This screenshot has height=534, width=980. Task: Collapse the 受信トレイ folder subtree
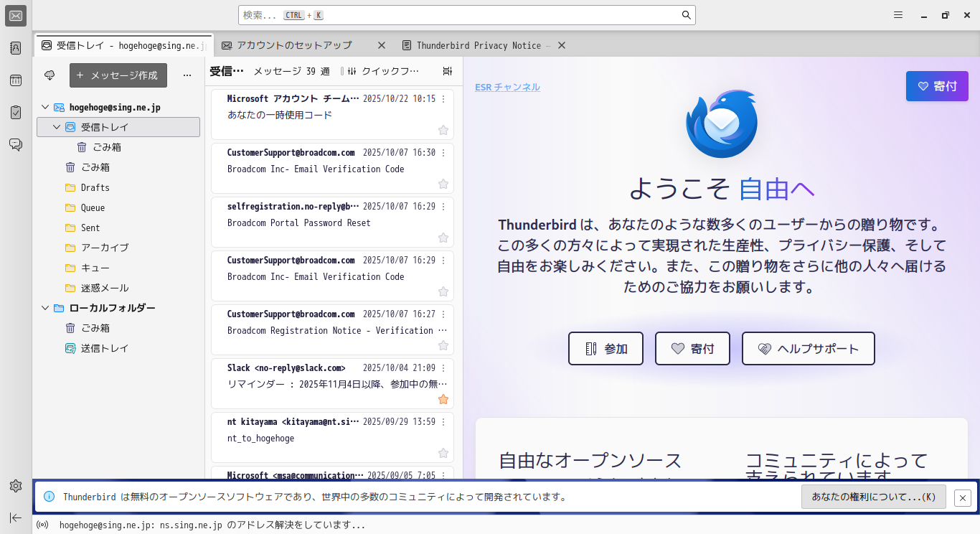coord(57,127)
